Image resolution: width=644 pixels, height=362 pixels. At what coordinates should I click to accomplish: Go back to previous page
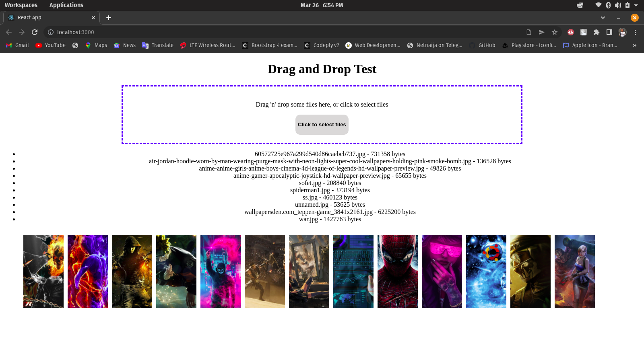click(9, 32)
